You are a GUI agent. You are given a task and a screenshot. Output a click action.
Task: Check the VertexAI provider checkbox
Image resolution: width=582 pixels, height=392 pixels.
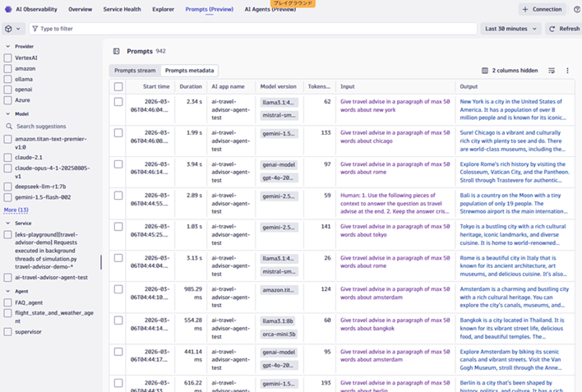[8, 58]
